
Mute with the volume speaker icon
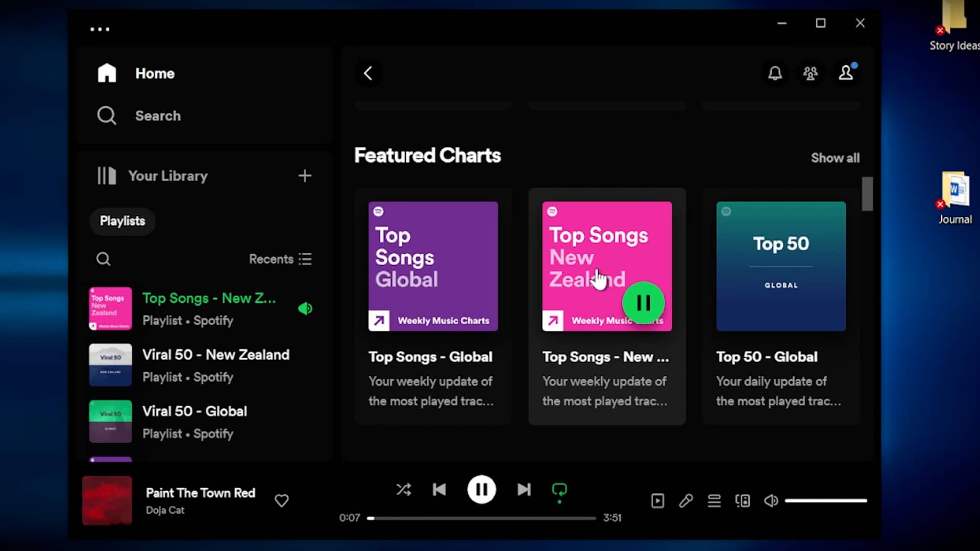[x=771, y=501]
